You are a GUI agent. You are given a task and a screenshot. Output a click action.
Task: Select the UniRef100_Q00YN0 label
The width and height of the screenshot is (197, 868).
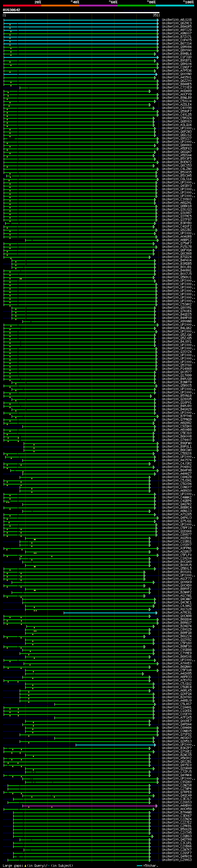coord(176,74)
